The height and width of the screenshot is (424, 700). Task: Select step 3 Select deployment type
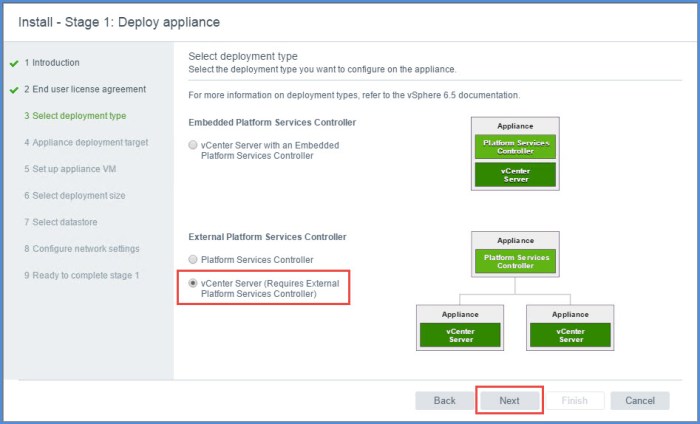[75, 116]
